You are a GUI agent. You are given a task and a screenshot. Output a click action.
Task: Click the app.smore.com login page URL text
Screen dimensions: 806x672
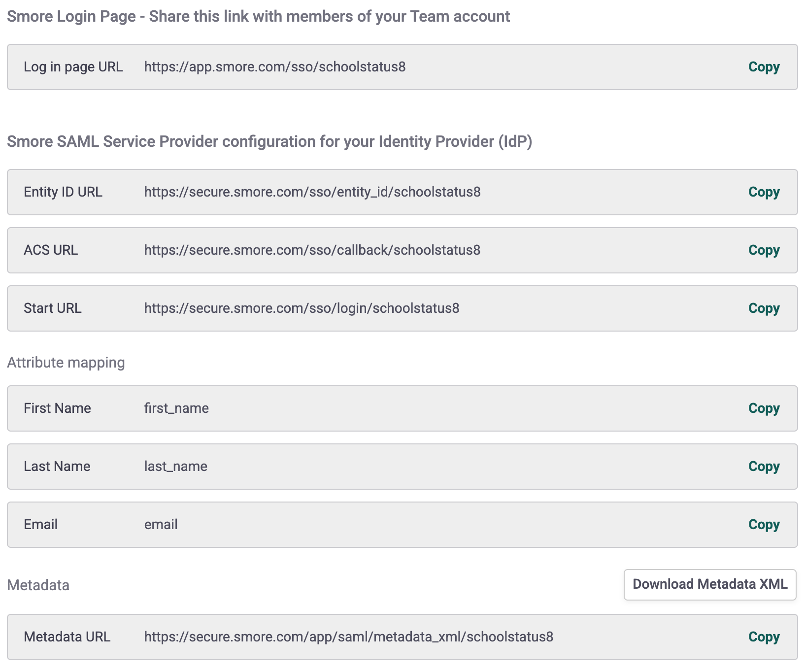[274, 67]
